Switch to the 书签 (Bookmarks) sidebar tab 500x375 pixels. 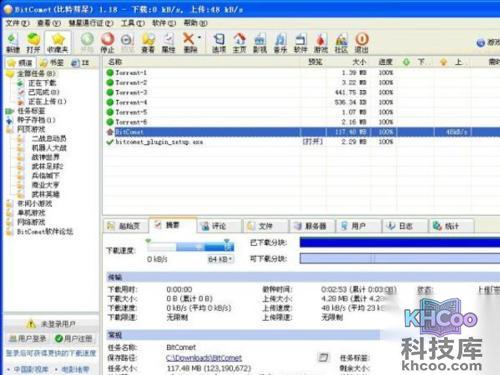(52, 63)
